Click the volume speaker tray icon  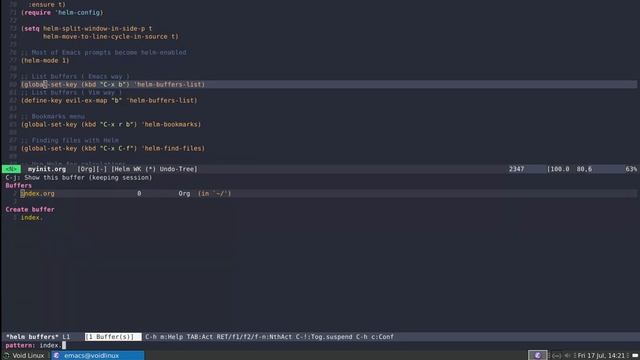[567, 356]
